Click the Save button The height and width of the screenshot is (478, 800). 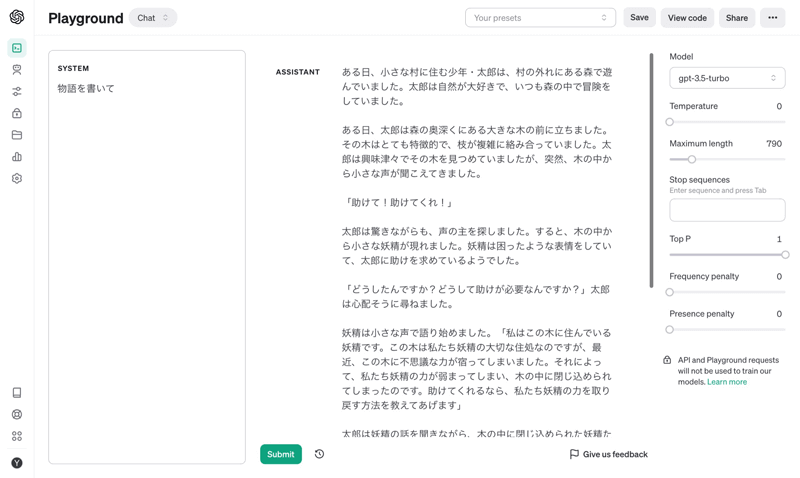coord(639,18)
